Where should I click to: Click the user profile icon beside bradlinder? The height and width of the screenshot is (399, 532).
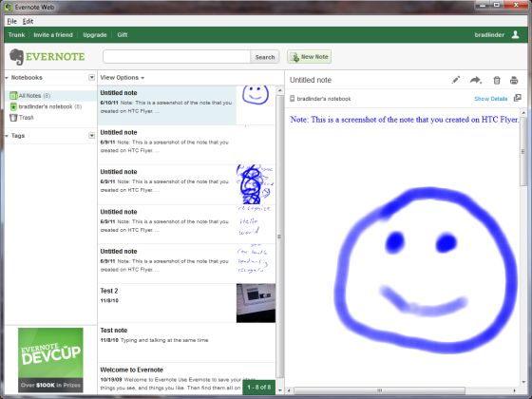515,34
